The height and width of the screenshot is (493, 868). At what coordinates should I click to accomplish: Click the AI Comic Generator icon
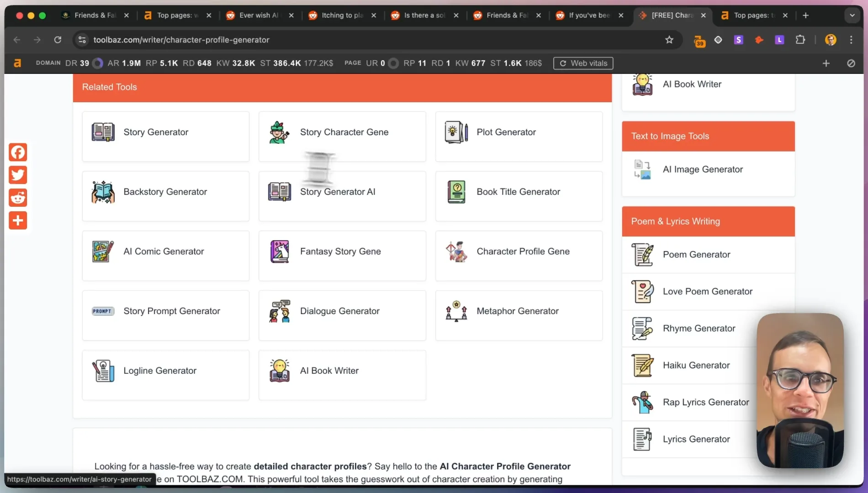pos(103,252)
